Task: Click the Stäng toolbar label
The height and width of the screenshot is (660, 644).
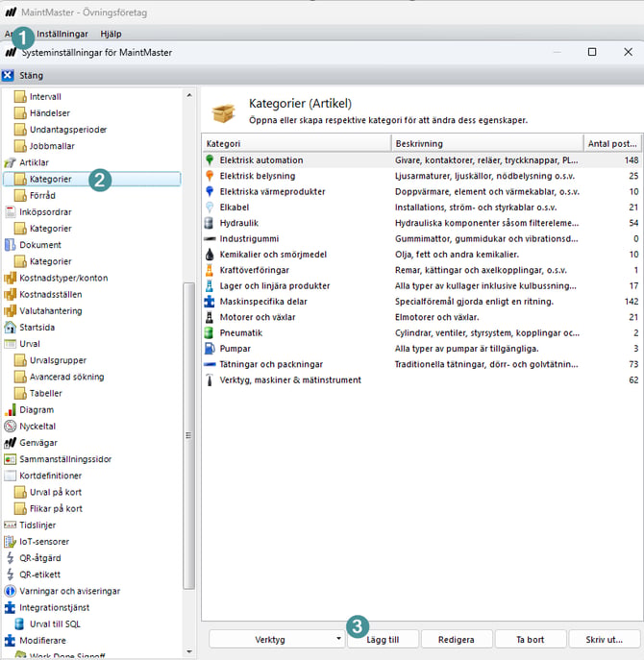Action: pyautogui.click(x=31, y=75)
